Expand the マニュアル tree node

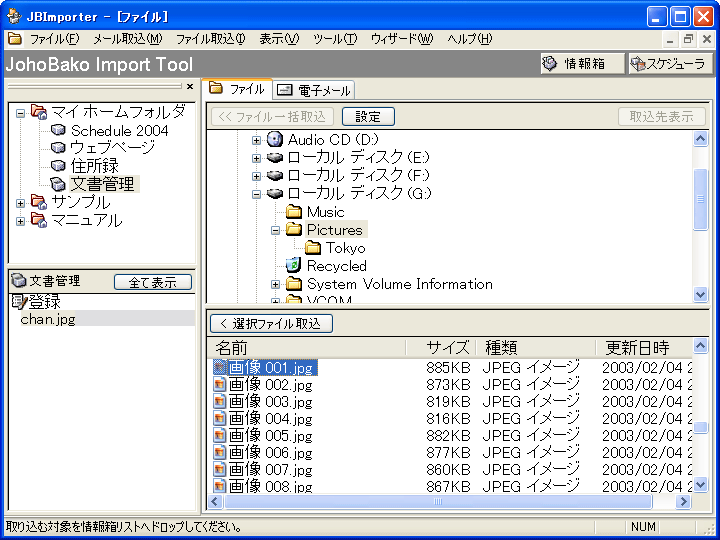(20, 221)
